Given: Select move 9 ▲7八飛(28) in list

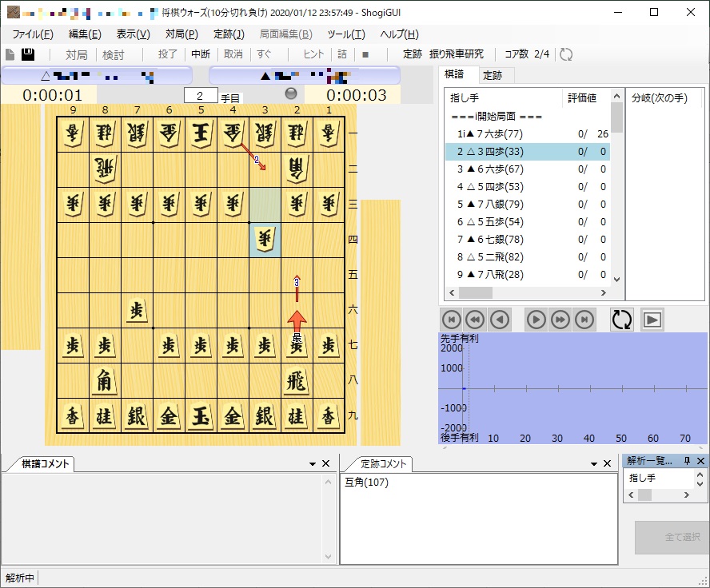Looking at the screenshot, I should click(x=528, y=275).
